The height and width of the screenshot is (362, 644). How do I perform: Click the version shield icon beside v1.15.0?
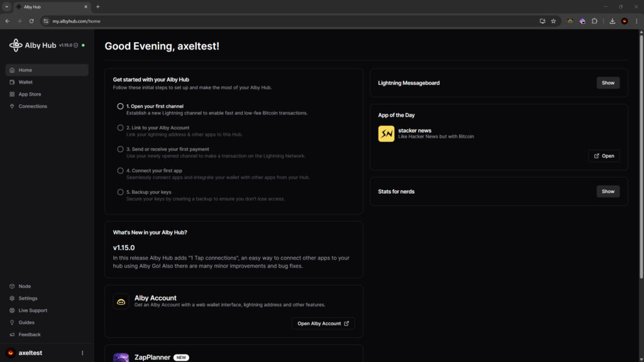coord(76,46)
